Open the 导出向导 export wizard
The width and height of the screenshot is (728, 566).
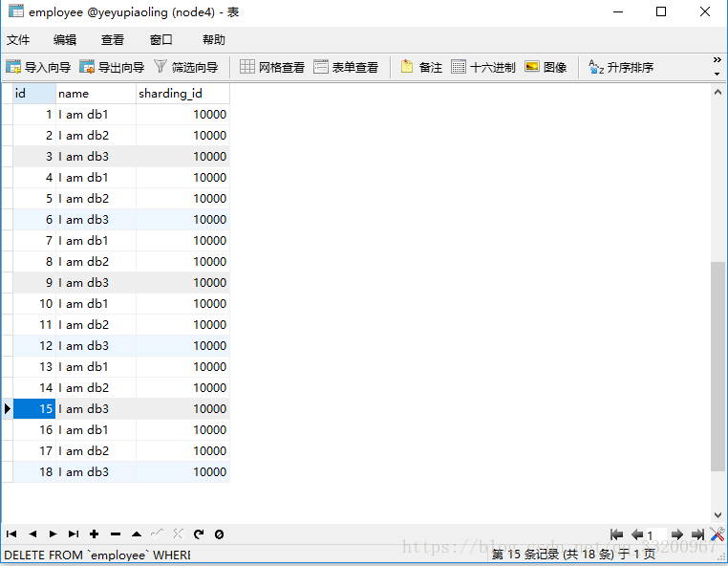[x=112, y=67]
